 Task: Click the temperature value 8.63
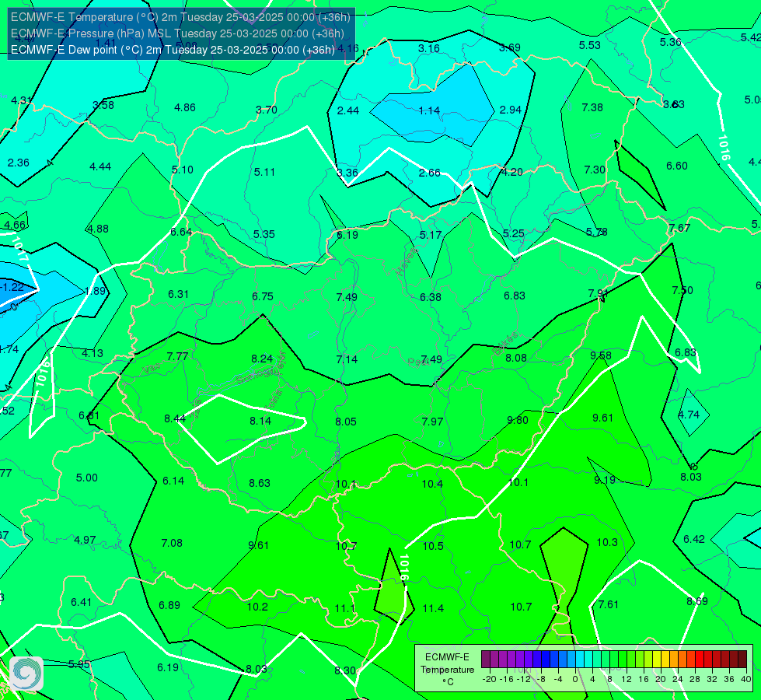259,483
